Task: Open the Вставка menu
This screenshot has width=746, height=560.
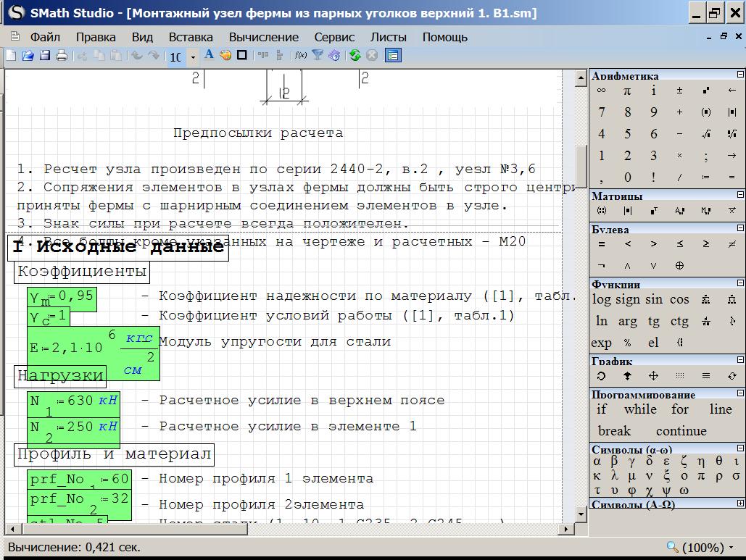Action: point(191,37)
